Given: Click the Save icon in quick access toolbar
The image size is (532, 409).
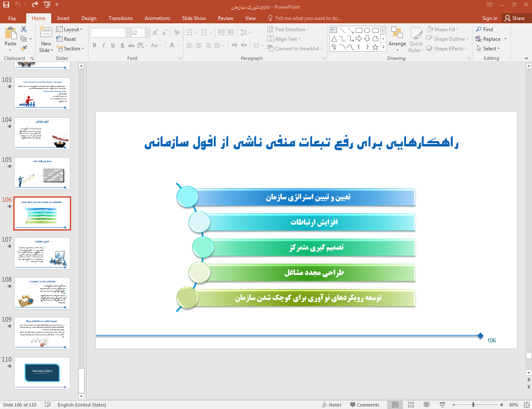Looking at the screenshot, I should 6,5.
